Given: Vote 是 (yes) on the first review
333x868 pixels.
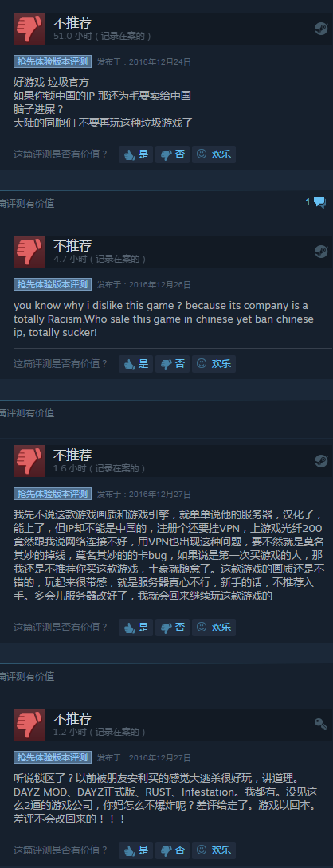Looking at the screenshot, I should (135, 154).
